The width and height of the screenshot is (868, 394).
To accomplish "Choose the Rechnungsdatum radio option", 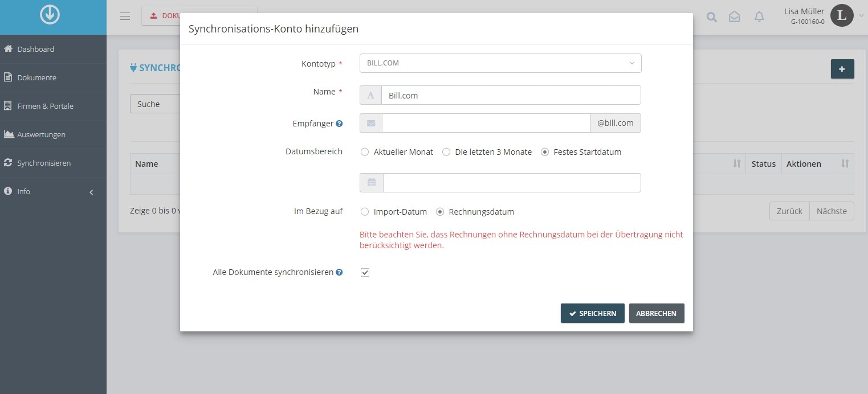I will (440, 212).
